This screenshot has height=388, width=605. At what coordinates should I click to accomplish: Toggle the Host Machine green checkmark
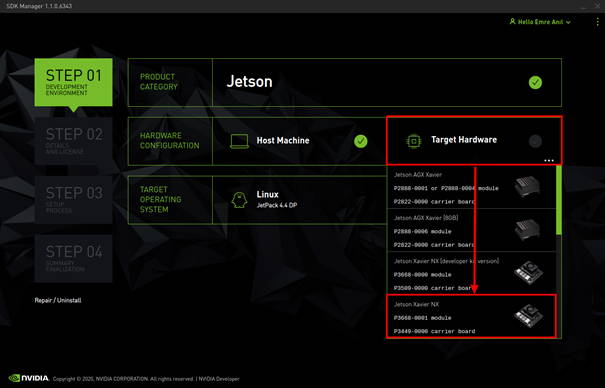click(x=361, y=141)
